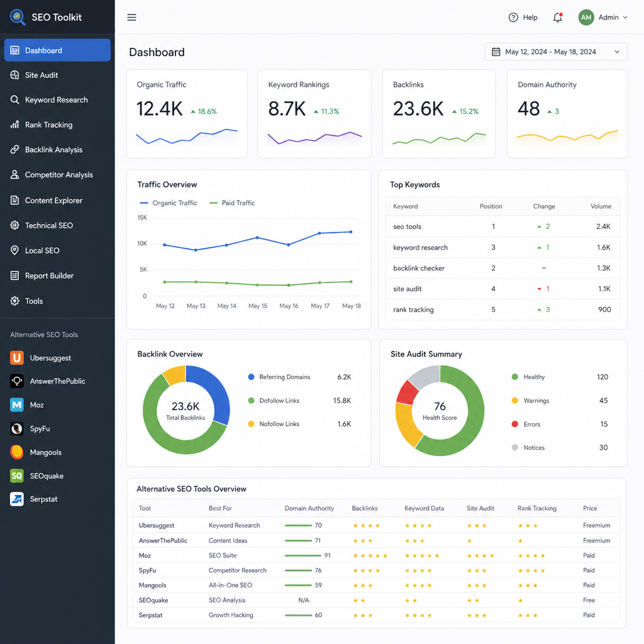This screenshot has width=644, height=644.
Task: Sort by the Domain Authority column header
Action: [x=309, y=508]
